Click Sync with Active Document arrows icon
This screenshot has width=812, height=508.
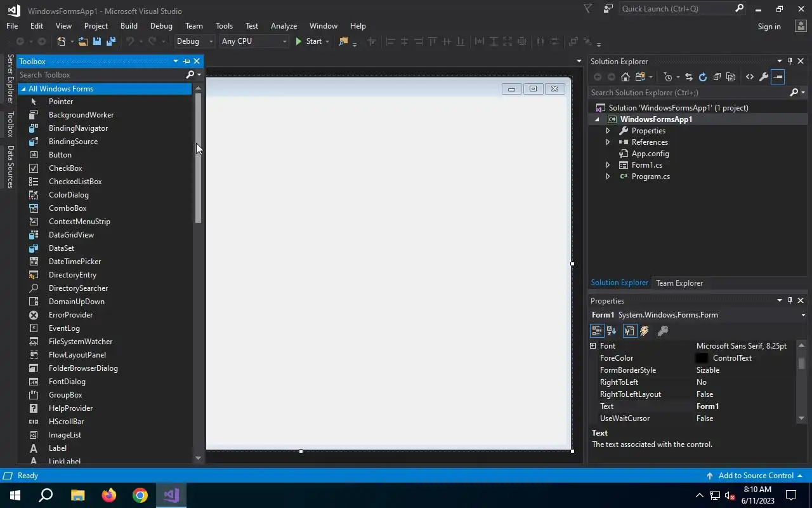689,77
